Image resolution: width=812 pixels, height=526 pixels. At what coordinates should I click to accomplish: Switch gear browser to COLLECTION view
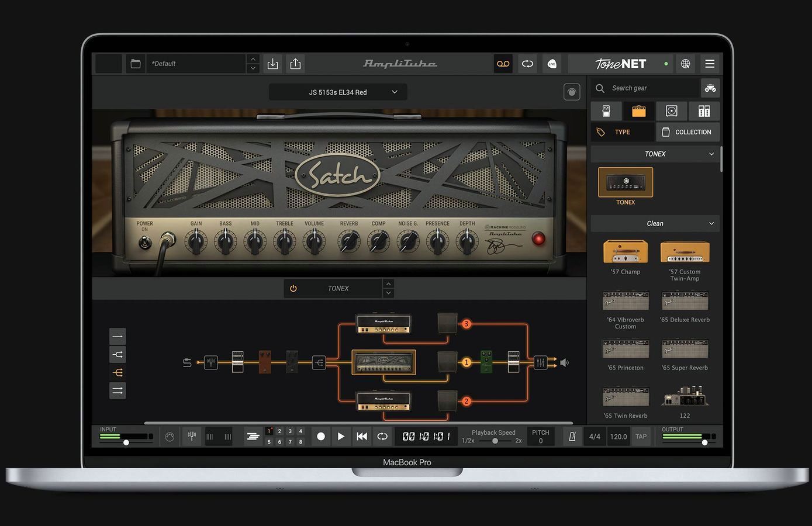688,132
